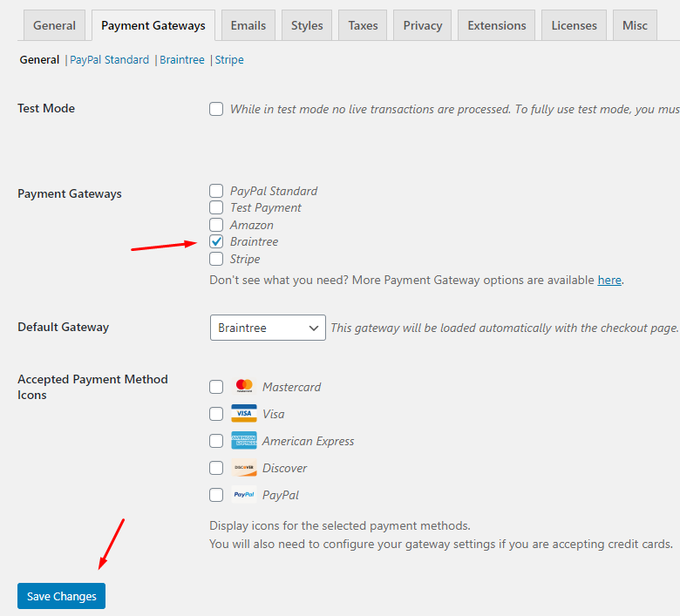Go to the Extensions tab
This screenshot has width=680, height=616.
tap(497, 25)
